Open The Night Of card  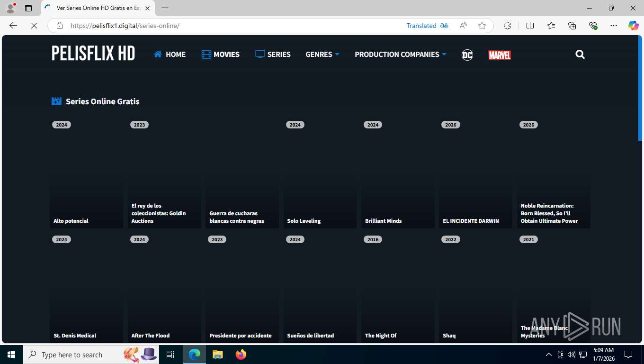[398, 288]
